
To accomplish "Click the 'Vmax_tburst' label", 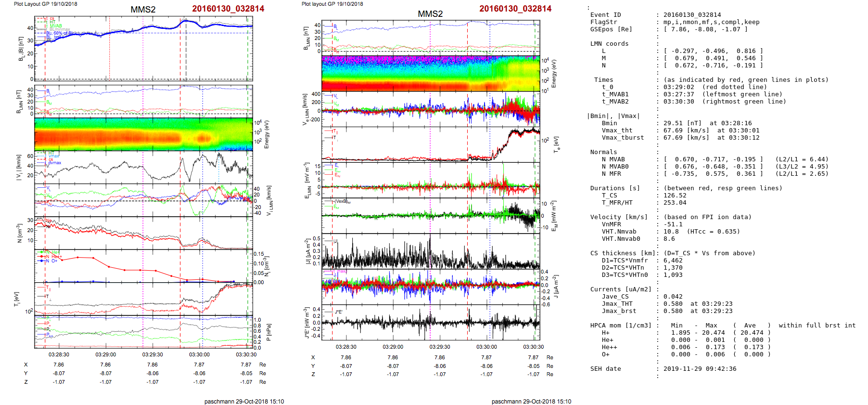I will (623, 138).
